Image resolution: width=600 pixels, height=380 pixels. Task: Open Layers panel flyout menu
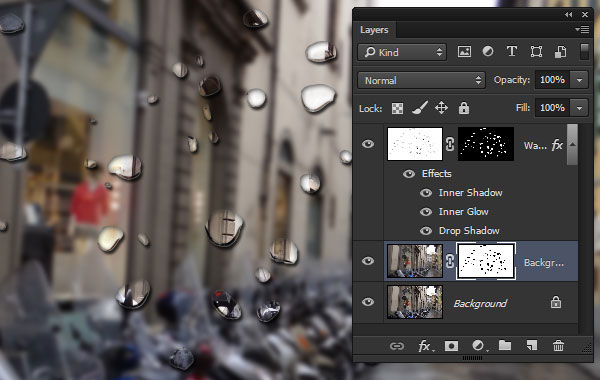tap(582, 29)
